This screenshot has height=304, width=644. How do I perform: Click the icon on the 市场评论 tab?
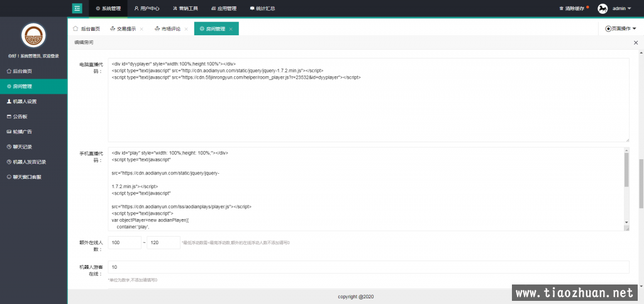(x=157, y=29)
